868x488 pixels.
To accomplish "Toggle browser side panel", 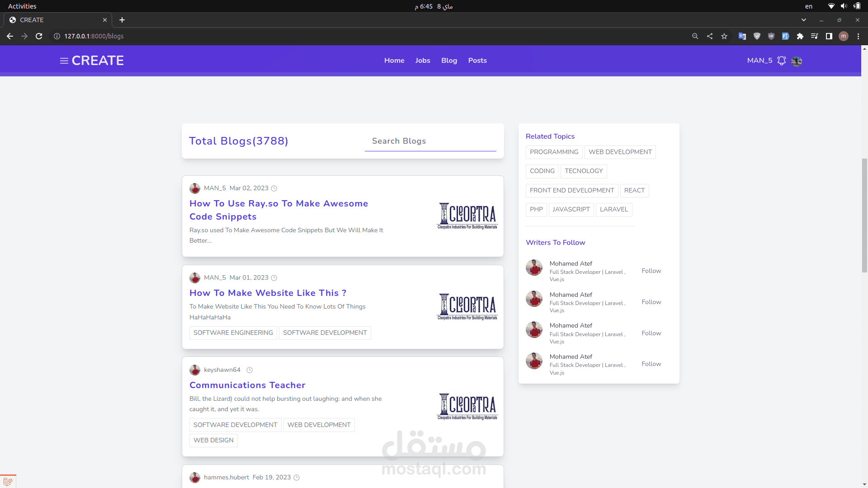I will tap(829, 36).
